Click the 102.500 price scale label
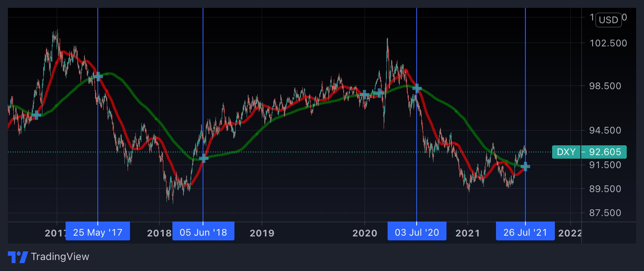This screenshot has width=644, height=271. coord(608,43)
